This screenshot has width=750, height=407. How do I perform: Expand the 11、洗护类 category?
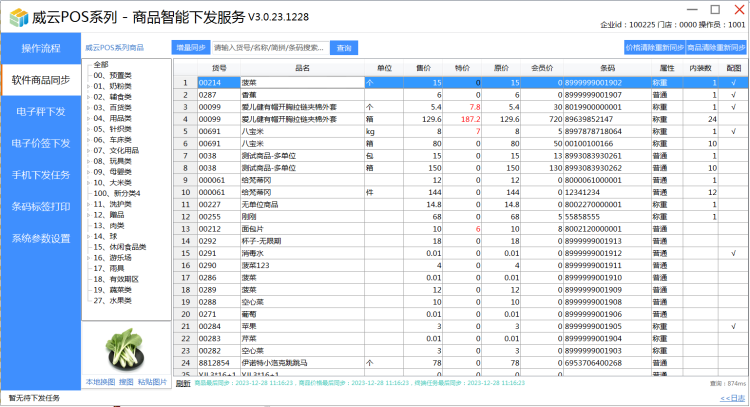click(x=87, y=203)
